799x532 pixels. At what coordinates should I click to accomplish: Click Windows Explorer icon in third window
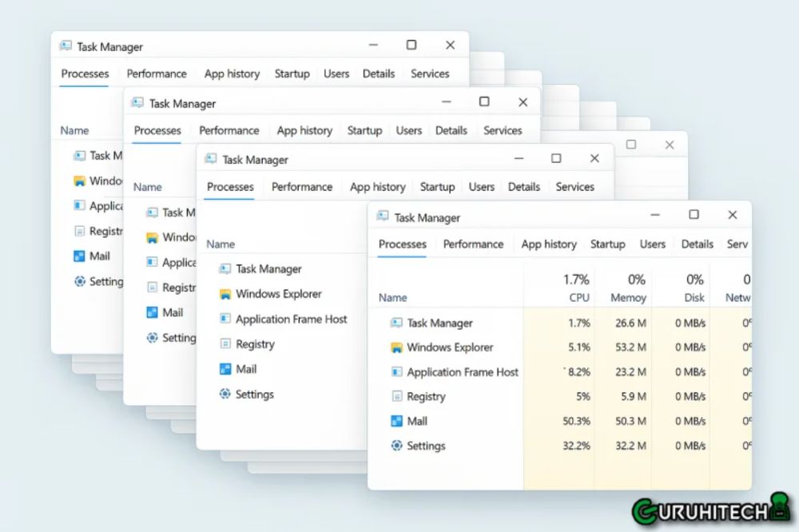(x=225, y=294)
